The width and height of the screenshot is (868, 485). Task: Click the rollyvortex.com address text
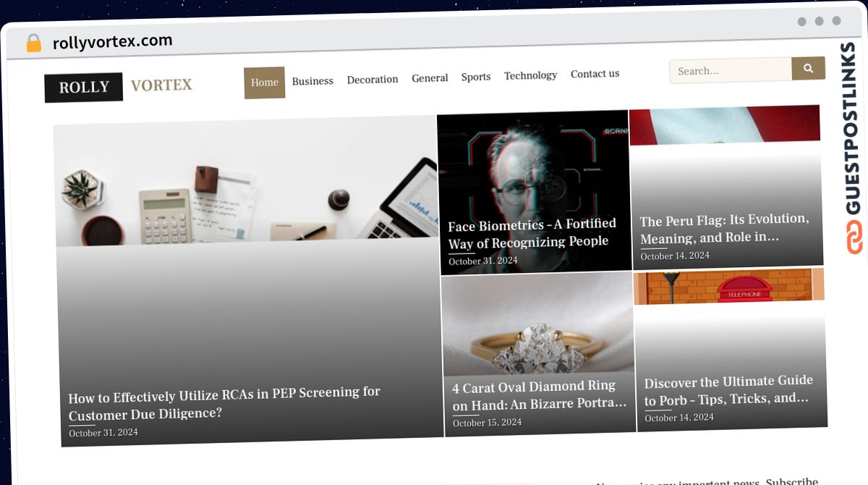pyautogui.click(x=112, y=42)
